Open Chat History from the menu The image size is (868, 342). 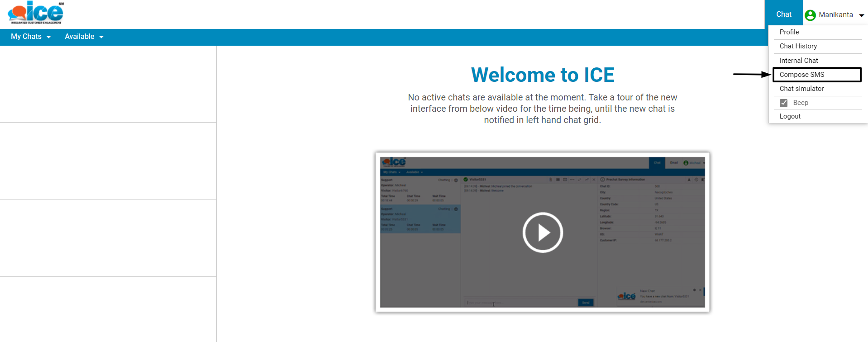[798, 46]
